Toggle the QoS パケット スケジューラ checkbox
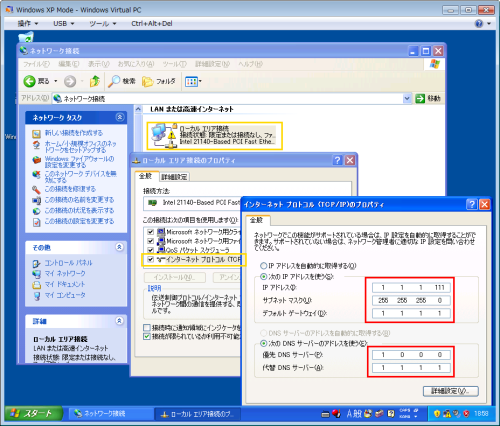The width and height of the screenshot is (500, 426). click(x=151, y=250)
